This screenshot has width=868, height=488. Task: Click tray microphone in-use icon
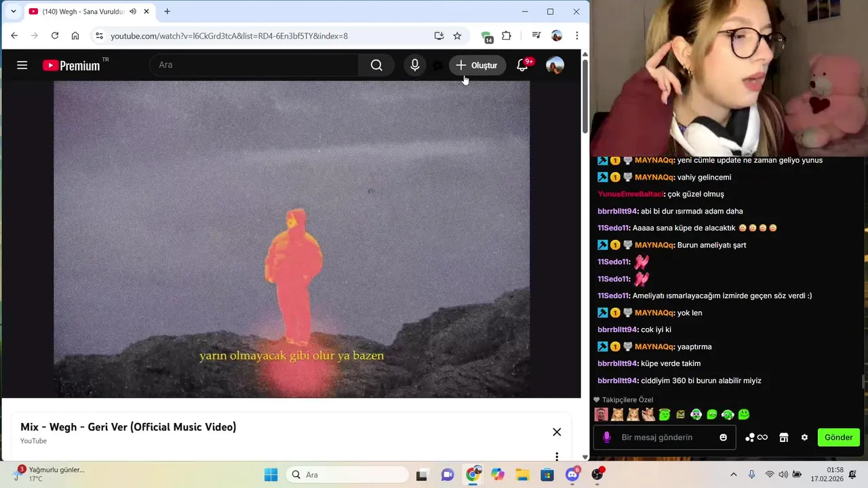point(751,474)
